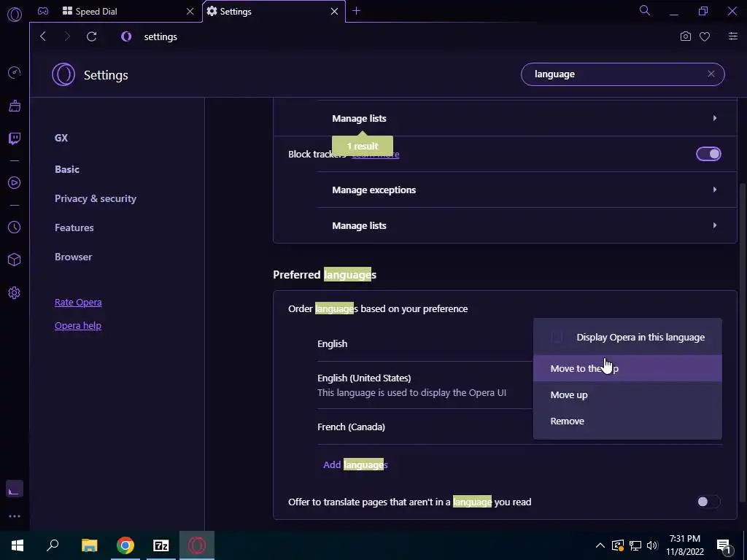Viewport: 747px width, 560px height.
Task: Check Display Opera in this language
Action: point(557,337)
